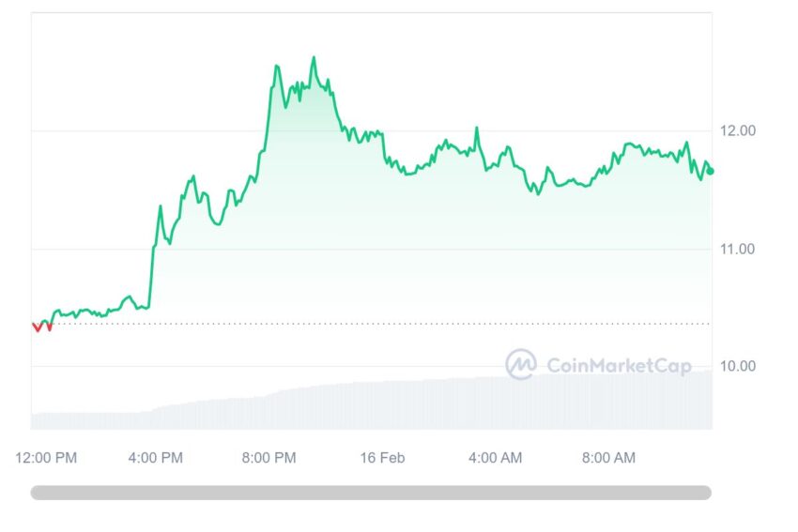Click the gray volume area below chart
The width and height of the screenshot is (798, 532).
click(x=372, y=407)
